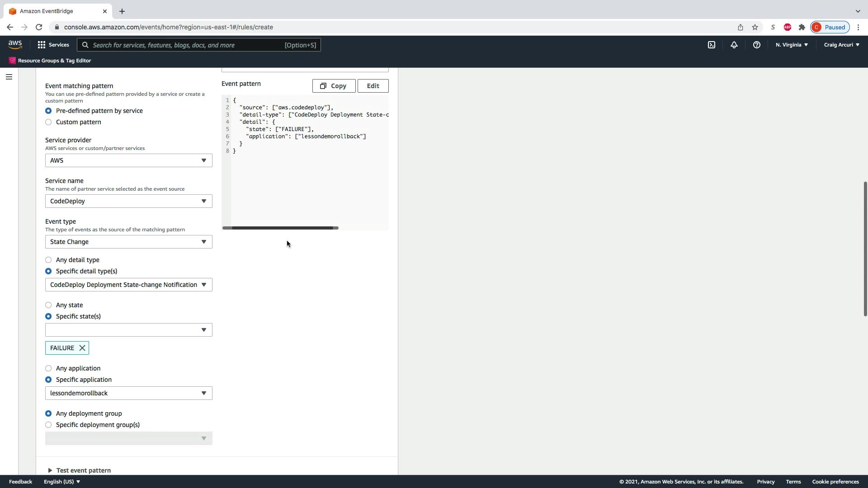The height and width of the screenshot is (488, 868).
Task: Open the Services grid menu
Action: [53, 45]
